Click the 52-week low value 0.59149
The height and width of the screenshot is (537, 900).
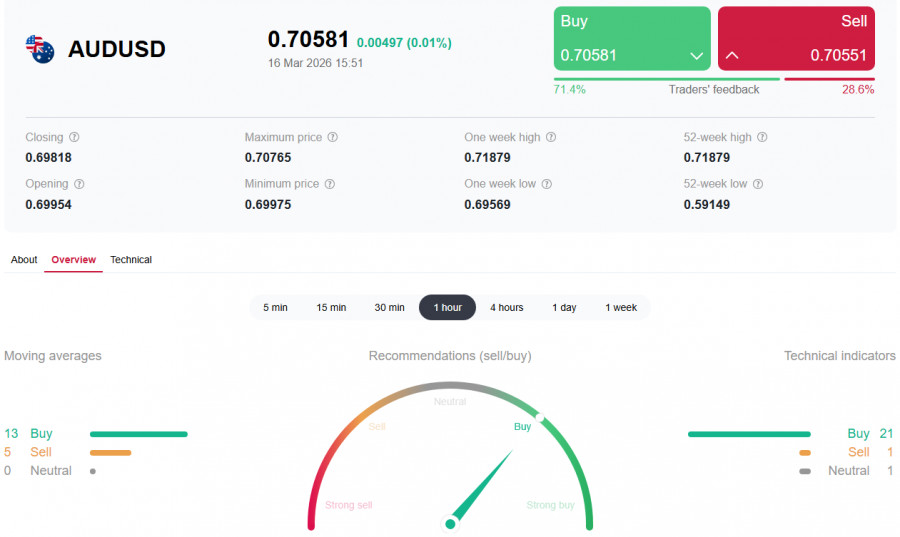(x=707, y=205)
